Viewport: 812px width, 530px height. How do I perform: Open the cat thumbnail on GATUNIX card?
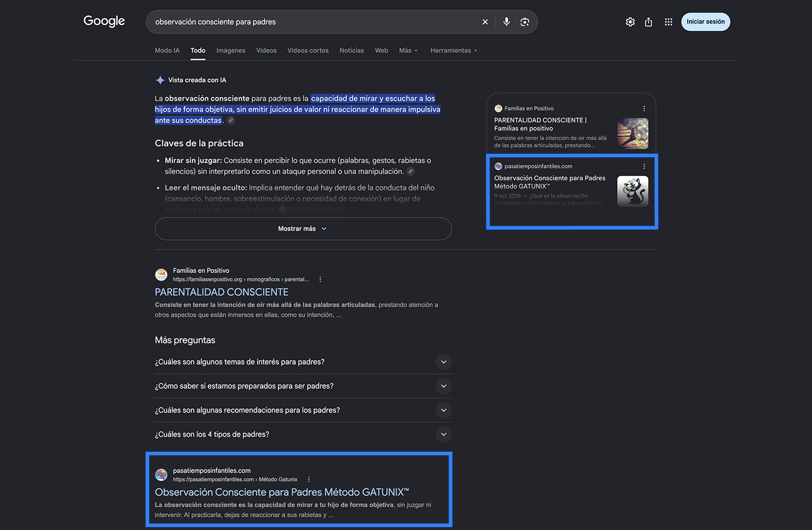click(633, 191)
